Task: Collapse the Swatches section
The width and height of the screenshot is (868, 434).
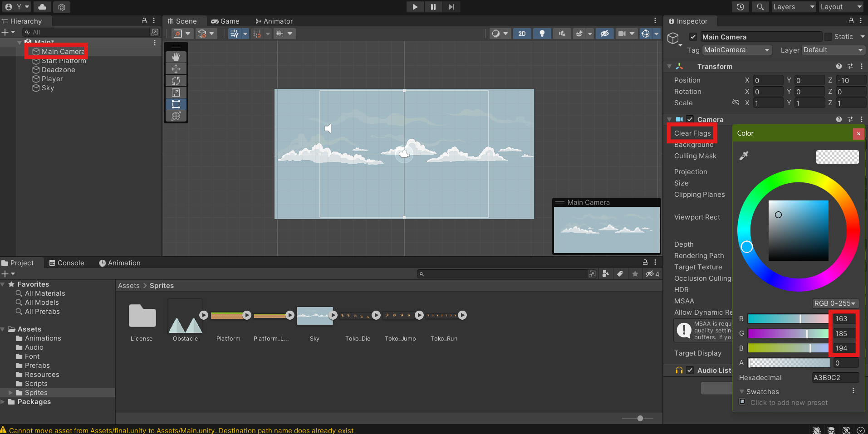Action: click(742, 392)
